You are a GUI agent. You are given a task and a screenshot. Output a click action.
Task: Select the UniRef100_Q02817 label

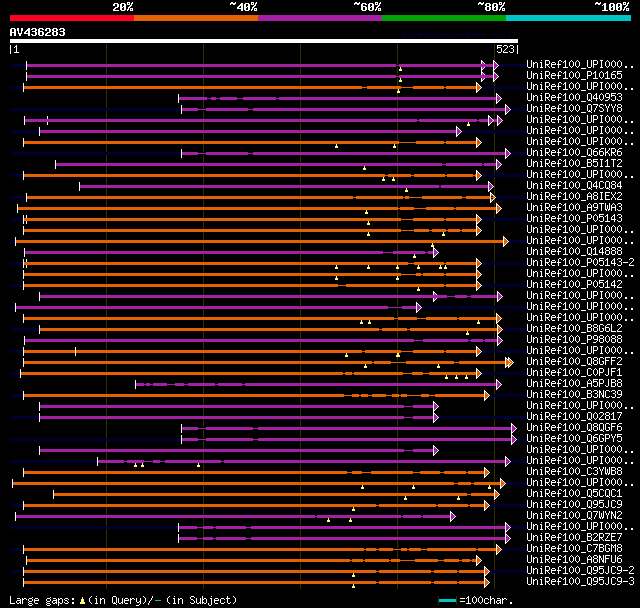[574, 417]
